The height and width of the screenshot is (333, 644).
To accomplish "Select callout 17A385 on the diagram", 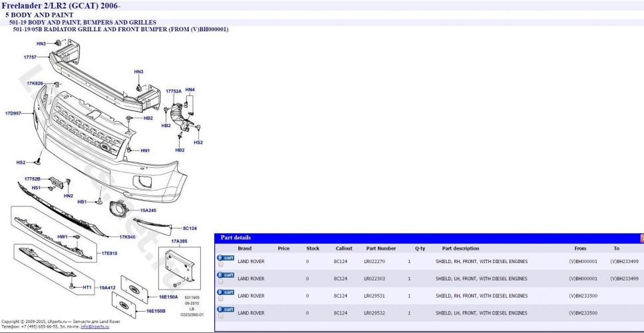I will (x=179, y=241).
